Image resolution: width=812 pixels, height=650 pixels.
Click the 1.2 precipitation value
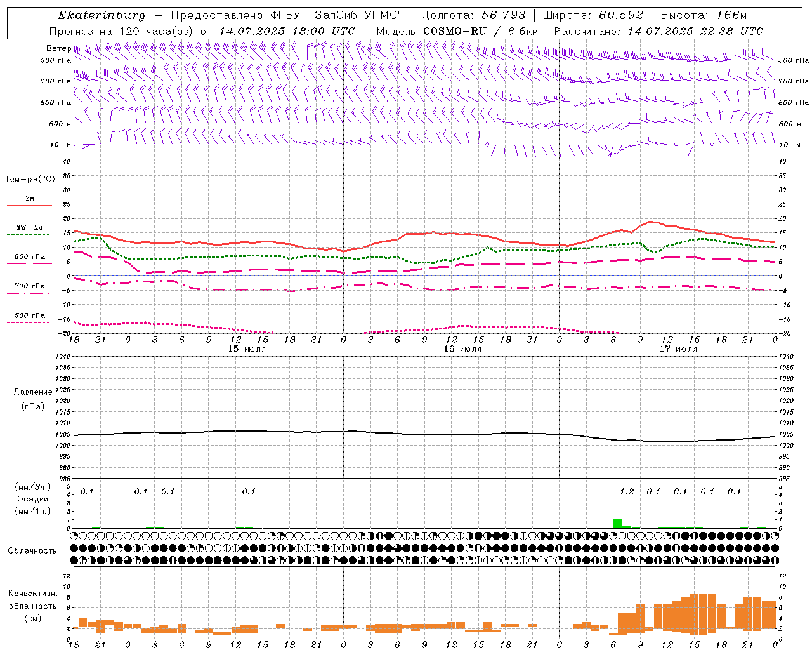[627, 491]
